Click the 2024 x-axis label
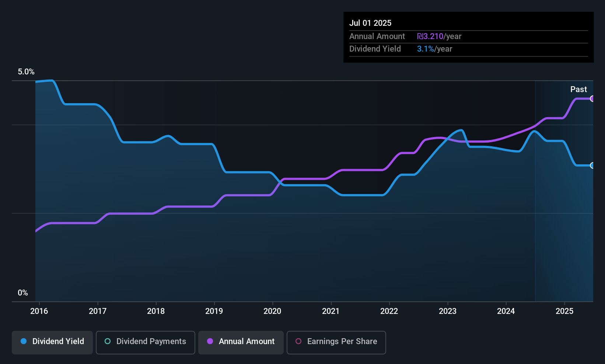Screen dimensions: 605x364 (506, 311)
